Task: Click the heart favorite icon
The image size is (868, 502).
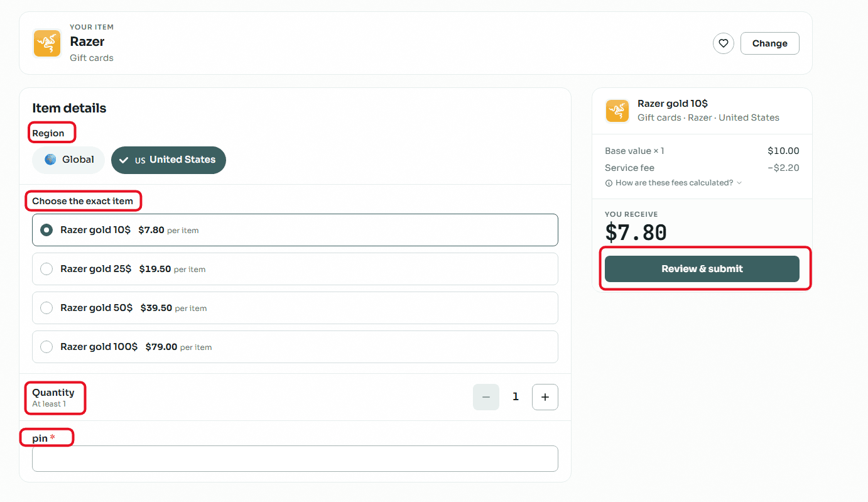Action: pos(724,43)
